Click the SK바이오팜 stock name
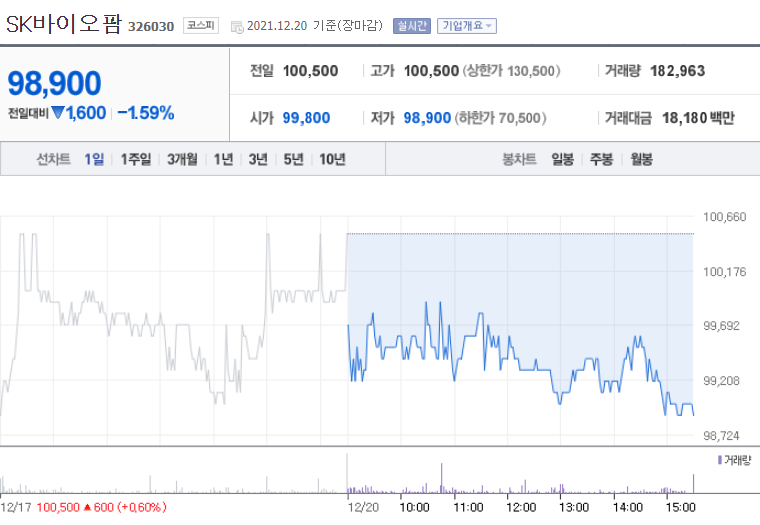Image resolution: width=760 pixels, height=525 pixels. [63, 24]
